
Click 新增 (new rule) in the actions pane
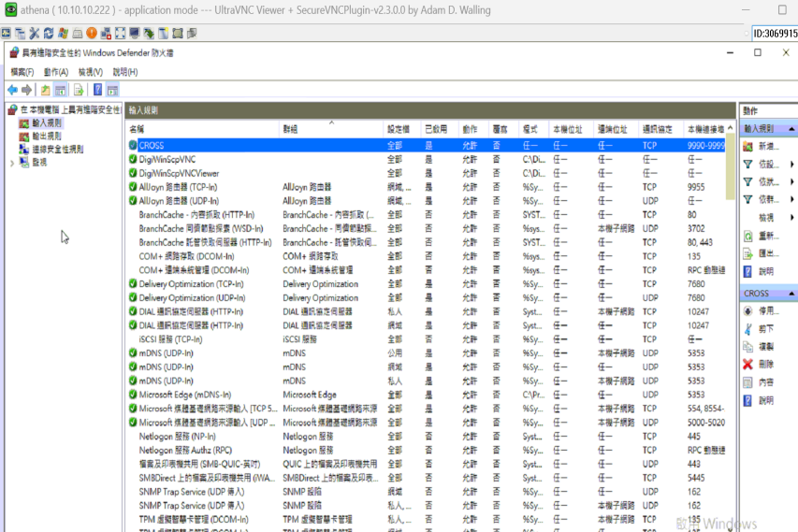767,146
